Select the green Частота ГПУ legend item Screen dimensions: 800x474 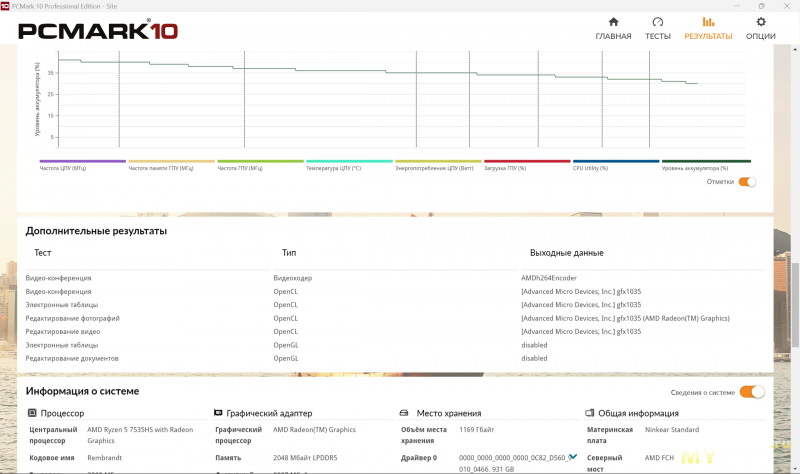260,162
